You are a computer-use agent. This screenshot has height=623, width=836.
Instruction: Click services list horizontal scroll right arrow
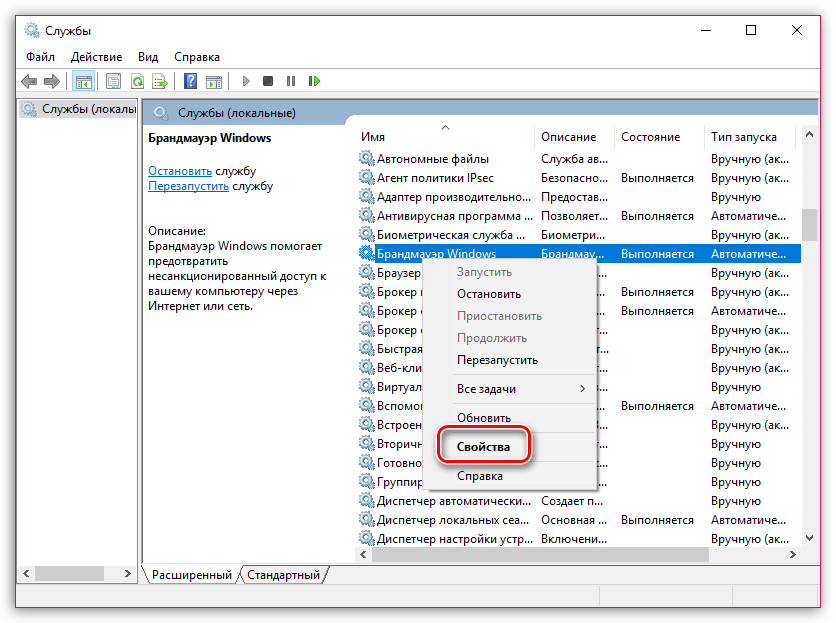click(793, 555)
